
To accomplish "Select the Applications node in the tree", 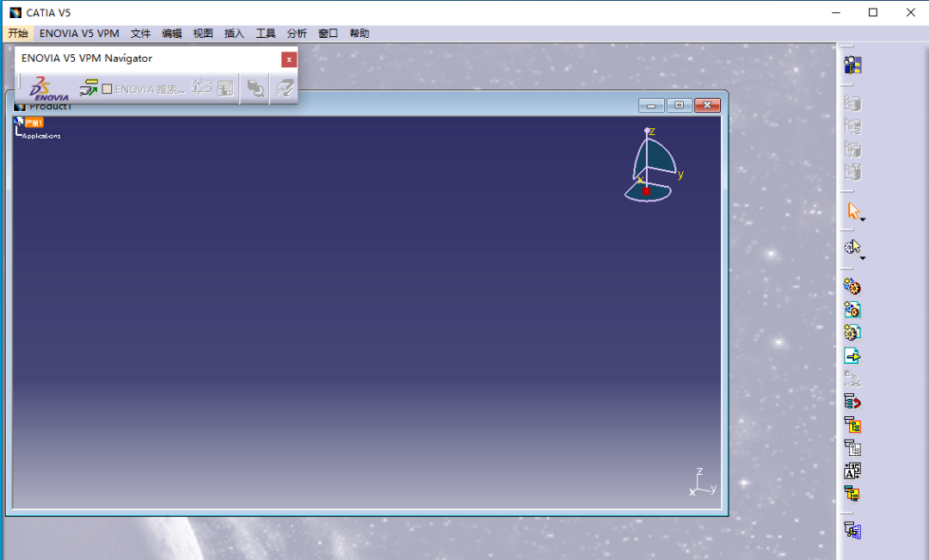I will point(41,136).
